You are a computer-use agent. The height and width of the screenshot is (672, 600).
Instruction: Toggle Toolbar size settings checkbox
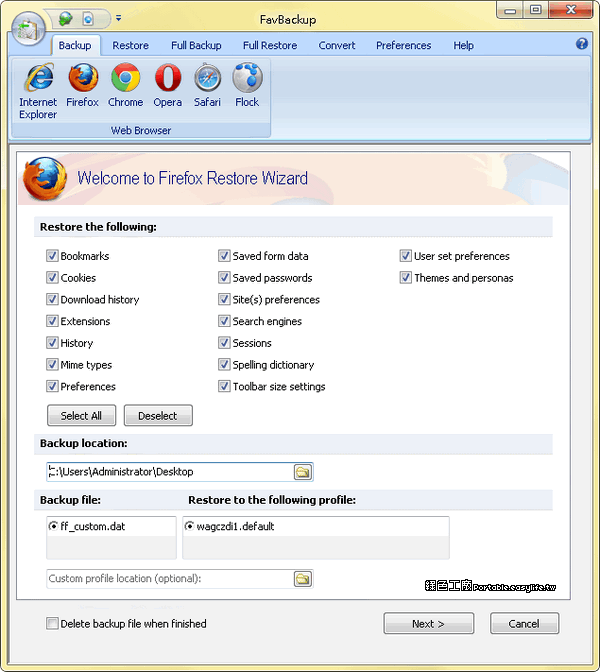pos(224,387)
